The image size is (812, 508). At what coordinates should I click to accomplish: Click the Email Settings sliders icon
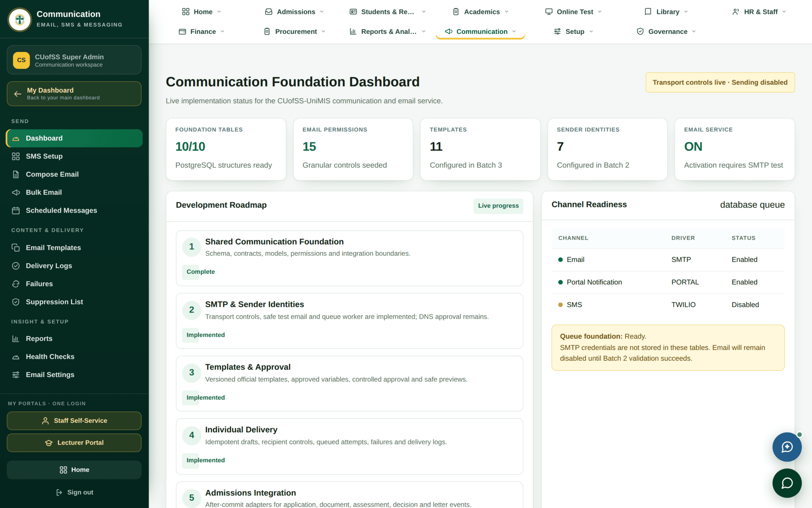(x=16, y=375)
